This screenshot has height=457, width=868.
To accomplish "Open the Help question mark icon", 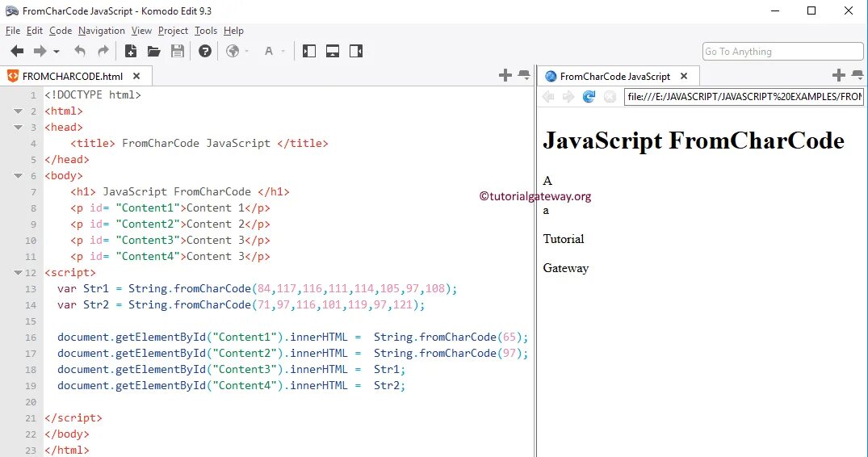I will (205, 52).
